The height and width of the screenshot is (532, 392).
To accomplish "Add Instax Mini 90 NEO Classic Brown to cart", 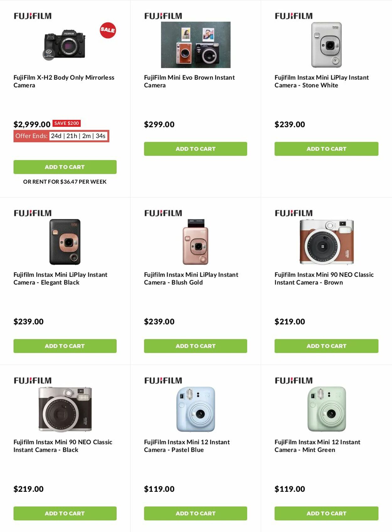I will pyautogui.click(x=326, y=346).
